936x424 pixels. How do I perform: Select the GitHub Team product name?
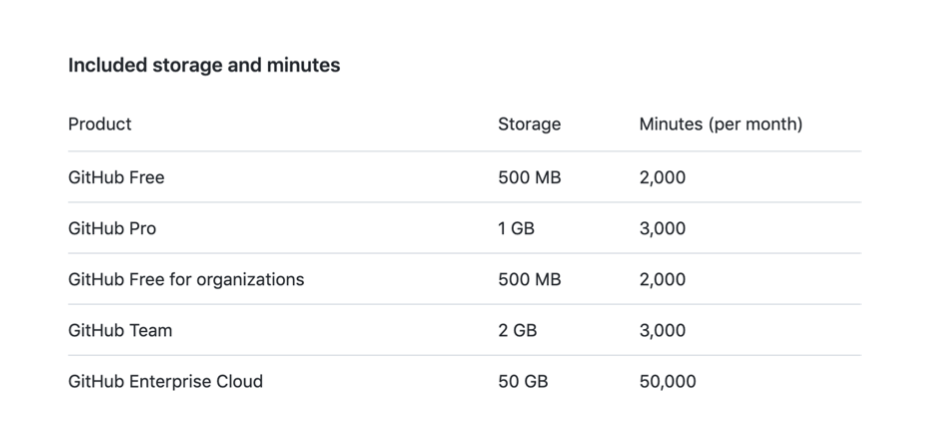(120, 331)
